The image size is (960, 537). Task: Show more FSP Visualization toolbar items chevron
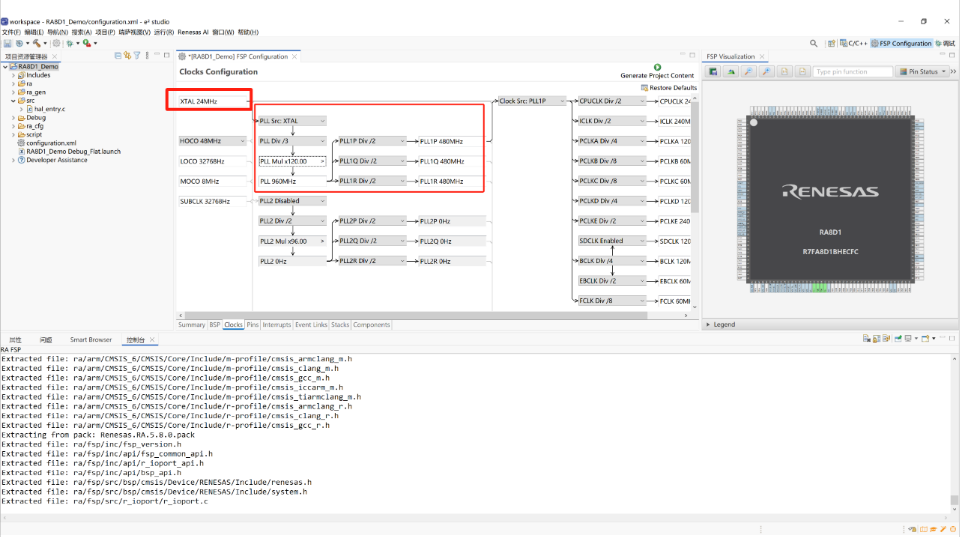[953, 72]
